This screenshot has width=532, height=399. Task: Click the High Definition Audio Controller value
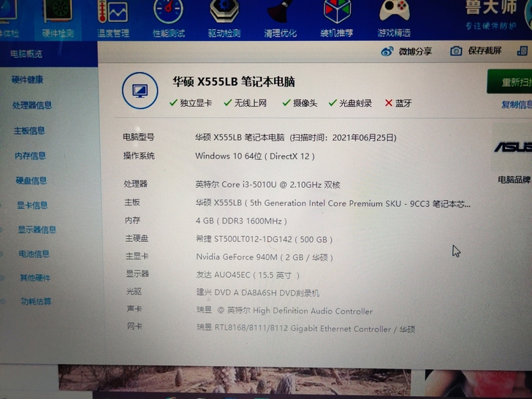[x=284, y=311]
